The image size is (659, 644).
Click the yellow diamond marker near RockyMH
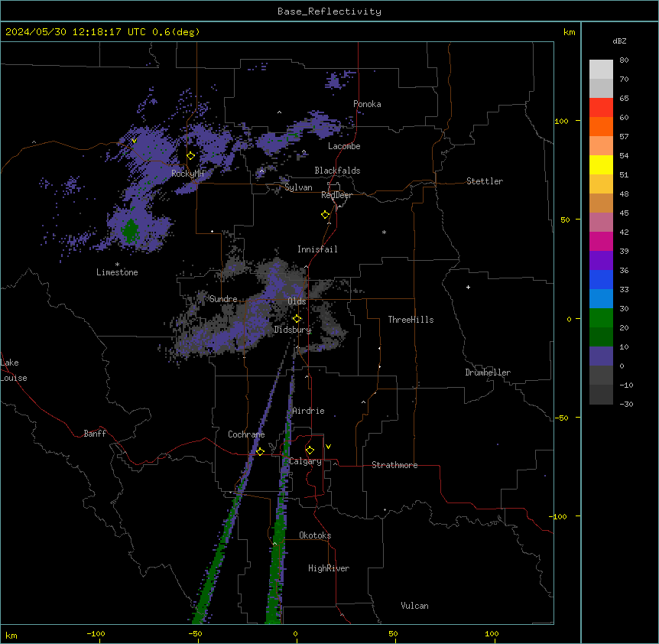[x=191, y=156]
